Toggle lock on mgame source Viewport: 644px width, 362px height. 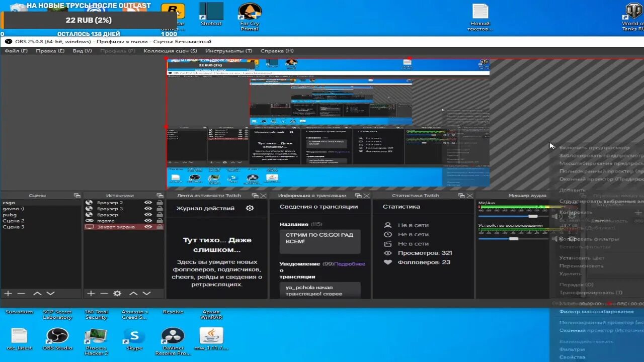[159, 221]
